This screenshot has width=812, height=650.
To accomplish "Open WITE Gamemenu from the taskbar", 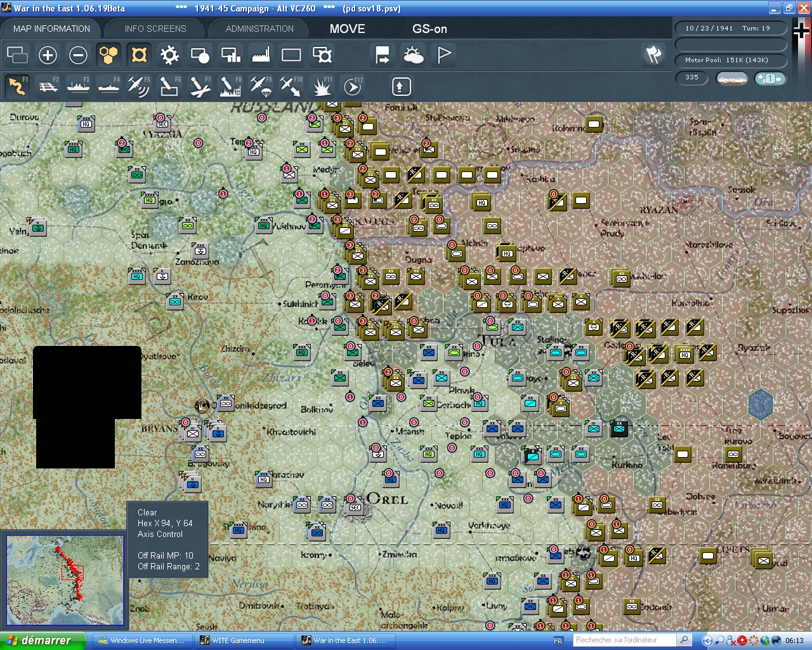I will (244, 640).
